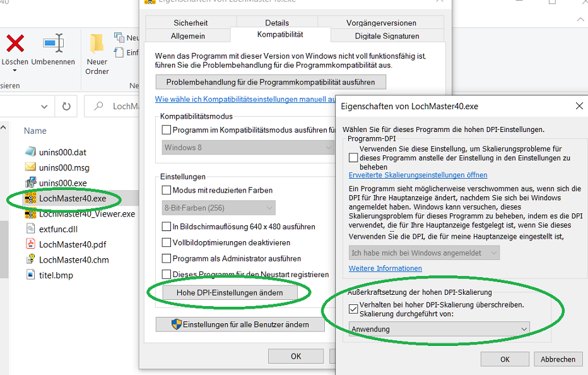Check In Bildschirmauflösung 640 x 480 ausführen
Screen dimensions: 588x375
coord(166,227)
